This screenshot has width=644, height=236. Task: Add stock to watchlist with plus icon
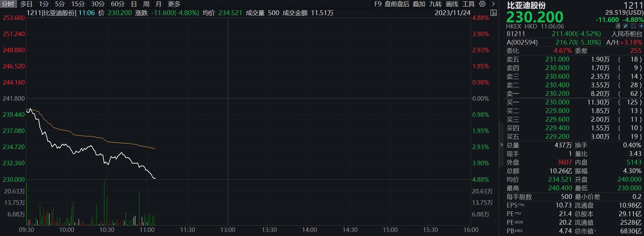point(641,26)
